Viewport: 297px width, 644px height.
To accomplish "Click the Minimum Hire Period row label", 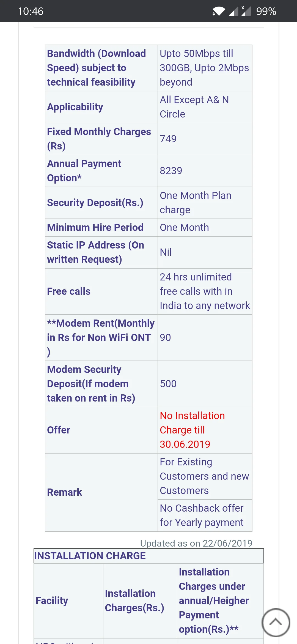I will 95,228.
